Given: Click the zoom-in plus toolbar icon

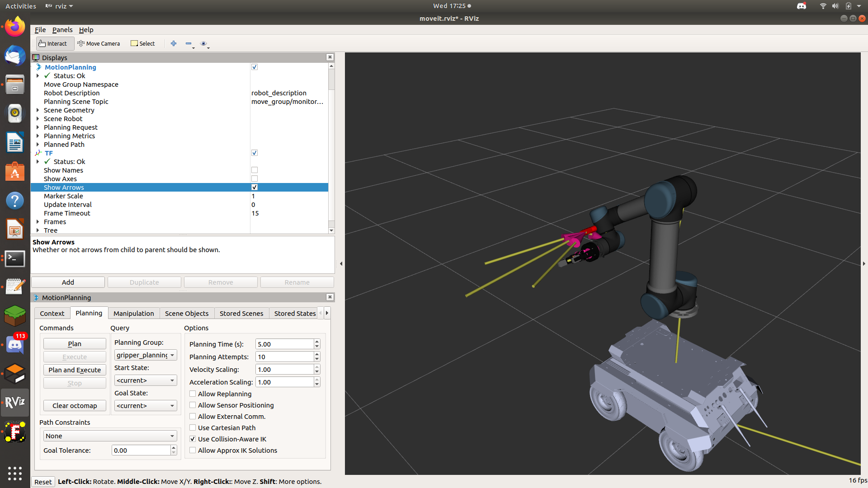Looking at the screenshot, I should coord(174,43).
